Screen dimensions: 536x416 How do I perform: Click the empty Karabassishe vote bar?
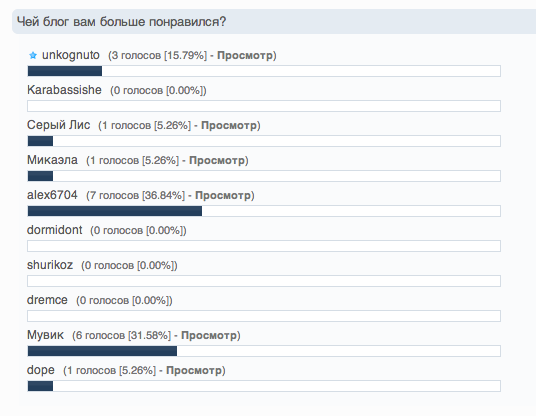point(264,106)
